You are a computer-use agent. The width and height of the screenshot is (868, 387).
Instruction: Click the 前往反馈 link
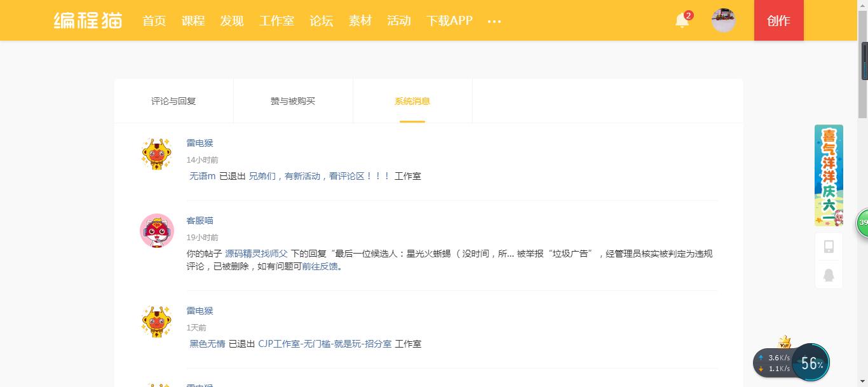(x=320, y=266)
